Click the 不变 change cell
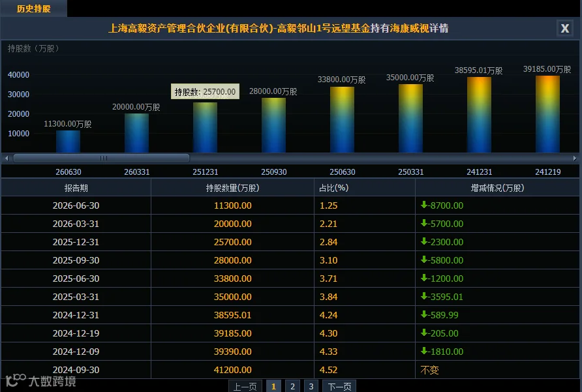Viewport: 582px width, 392px height. pyautogui.click(x=429, y=369)
